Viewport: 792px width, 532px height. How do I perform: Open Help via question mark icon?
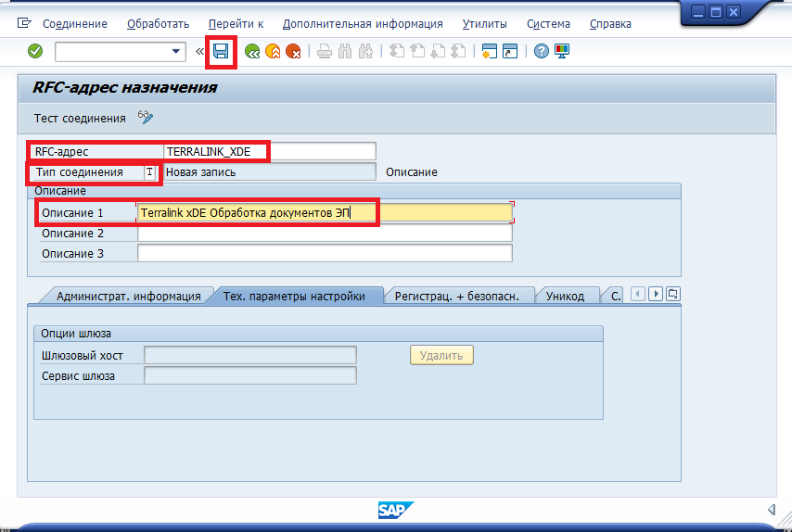(542, 52)
